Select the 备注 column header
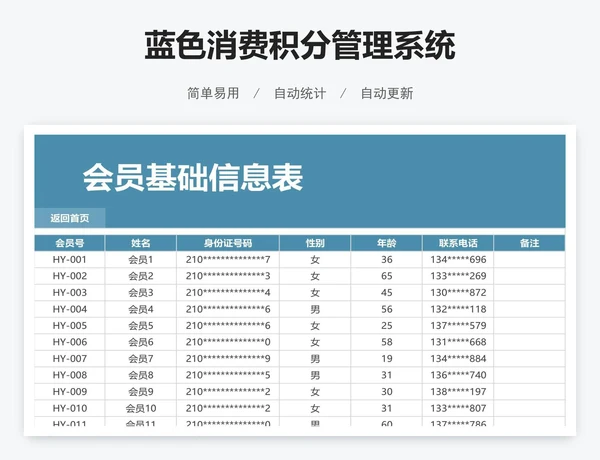The image size is (600, 460). point(530,243)
